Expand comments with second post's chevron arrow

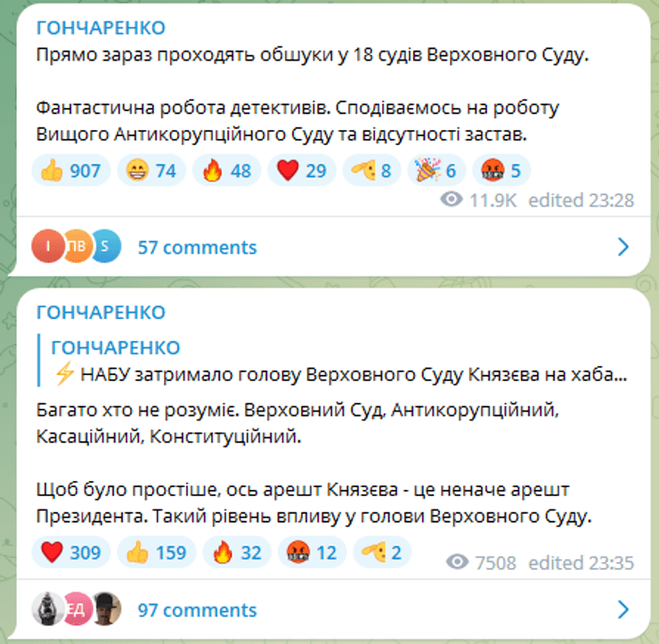point(623,610)
